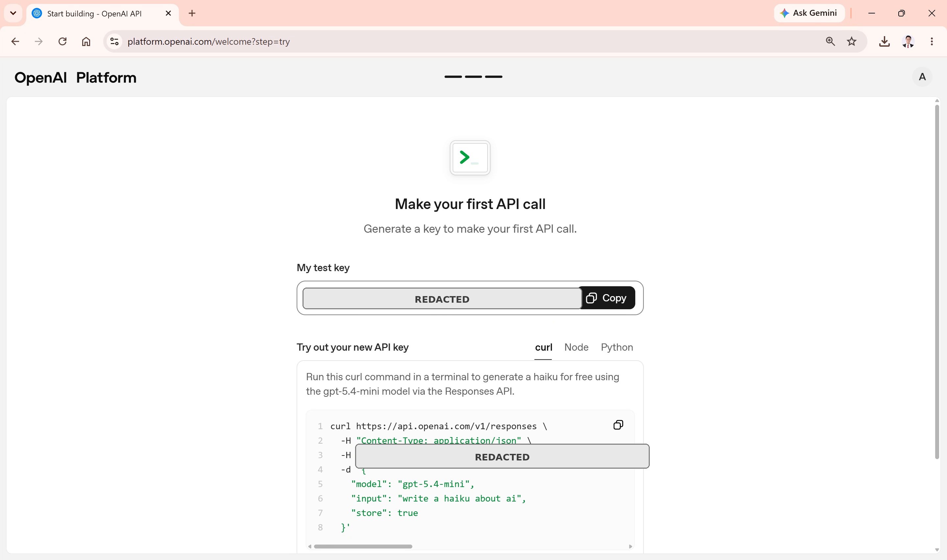Close the Start building - OpenAI API tab
The image size is (947, 560).
[x=168, y=13]
